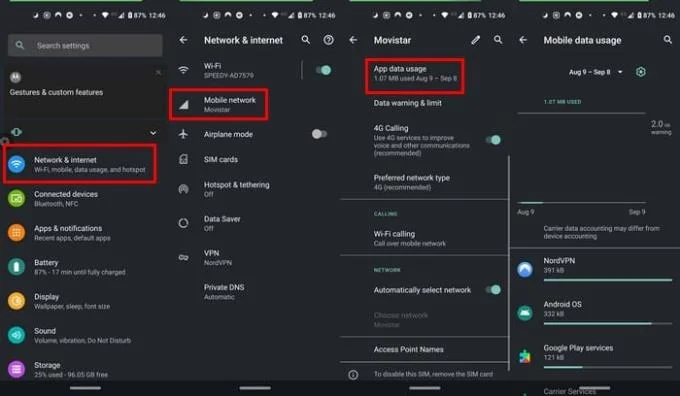The image size is (680, 396).
Task: Open Storage settings icon
Action: (16, 369)
